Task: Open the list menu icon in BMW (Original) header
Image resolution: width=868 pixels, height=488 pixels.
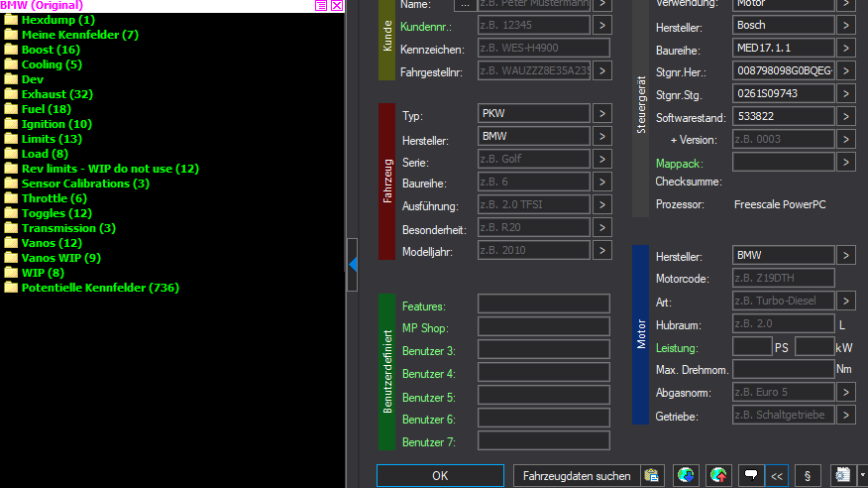Action: click(321, 6)
